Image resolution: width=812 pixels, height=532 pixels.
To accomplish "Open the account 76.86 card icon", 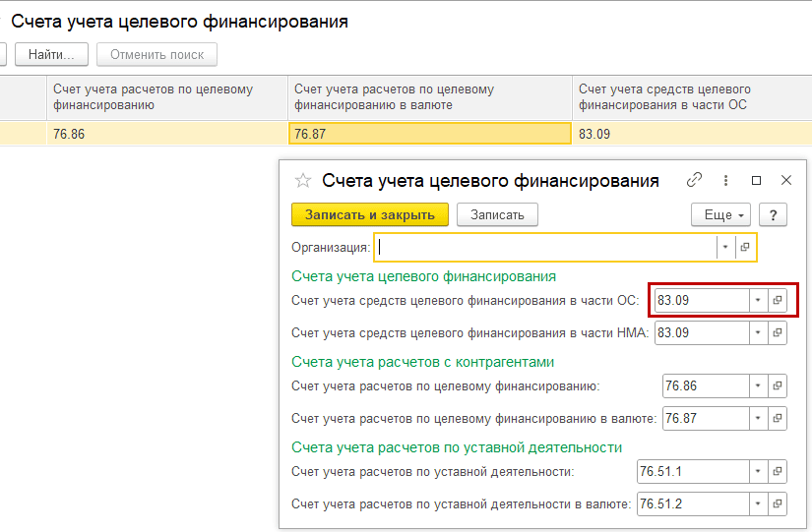I will click(x=778, y=386).
